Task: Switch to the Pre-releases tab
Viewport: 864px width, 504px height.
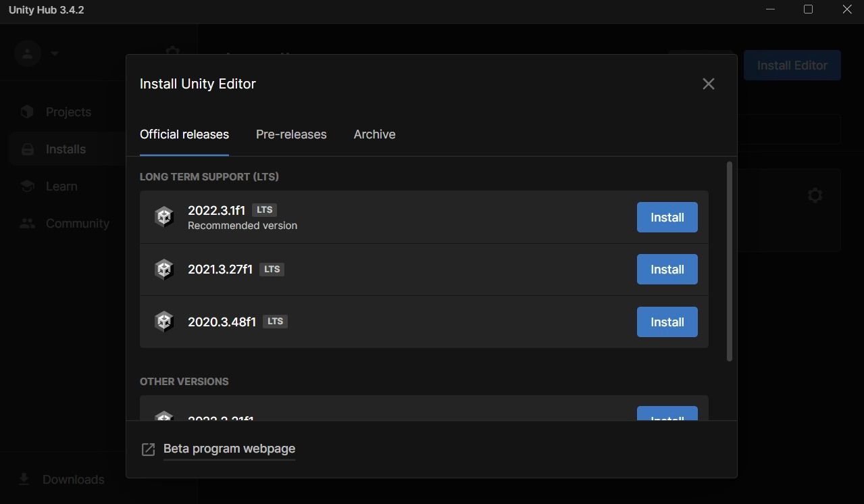Action: 291,134
